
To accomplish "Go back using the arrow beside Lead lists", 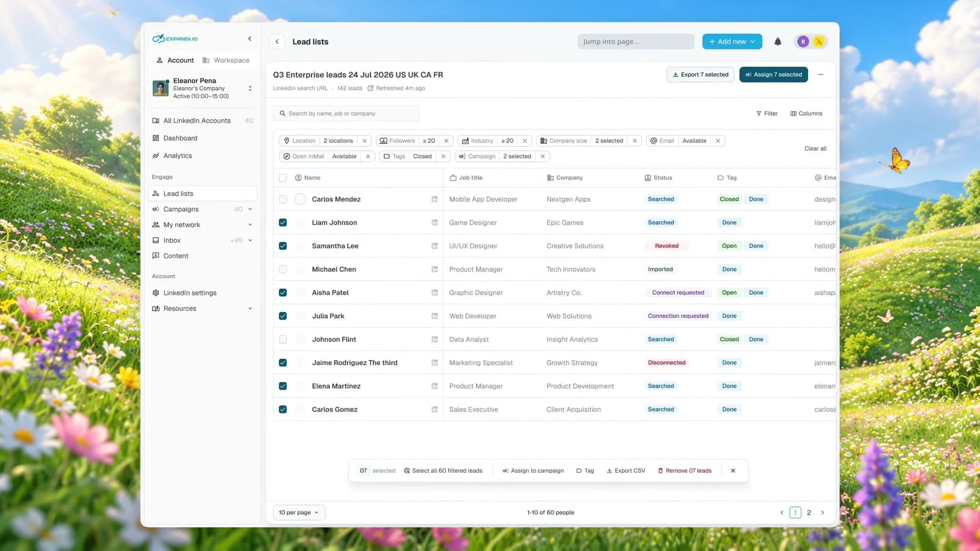I will tap(277, 42).
